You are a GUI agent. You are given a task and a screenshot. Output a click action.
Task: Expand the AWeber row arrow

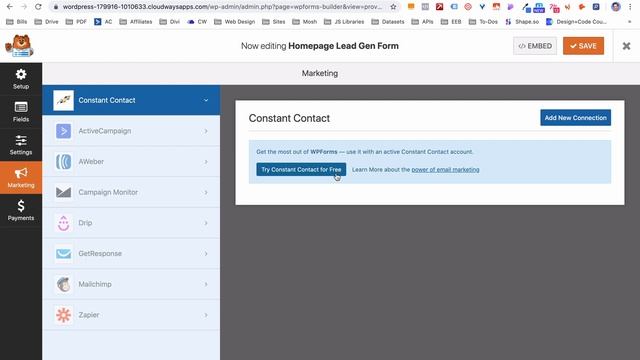click(x=206, y=162)
